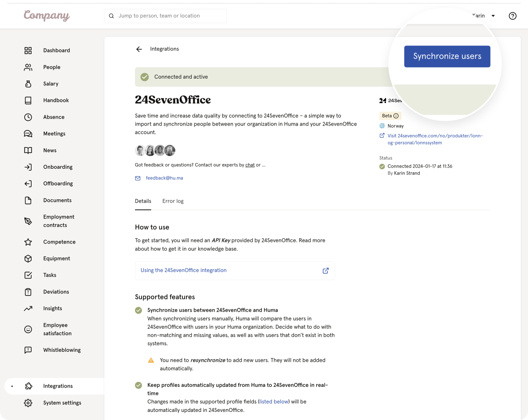Open Using the 24SevenOffice integration article

[x=235, y=270]
